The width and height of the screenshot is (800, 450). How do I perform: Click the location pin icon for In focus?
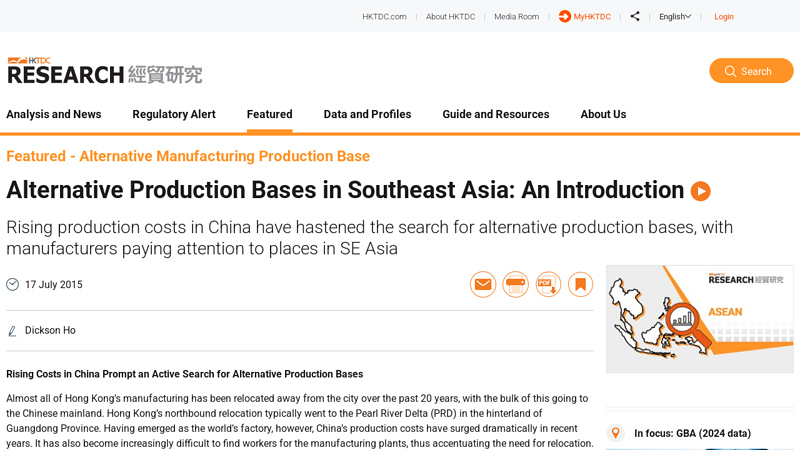click(x=616, y=433)
